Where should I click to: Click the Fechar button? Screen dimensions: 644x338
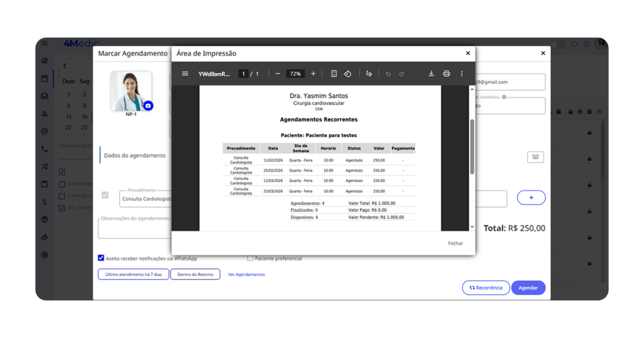[455, 243]
